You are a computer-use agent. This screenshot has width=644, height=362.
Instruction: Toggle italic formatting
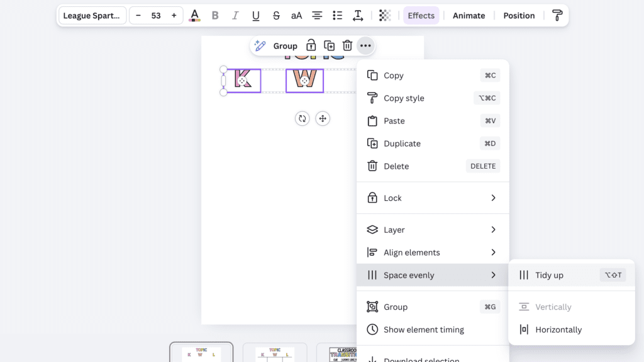[x=235, y=16]
